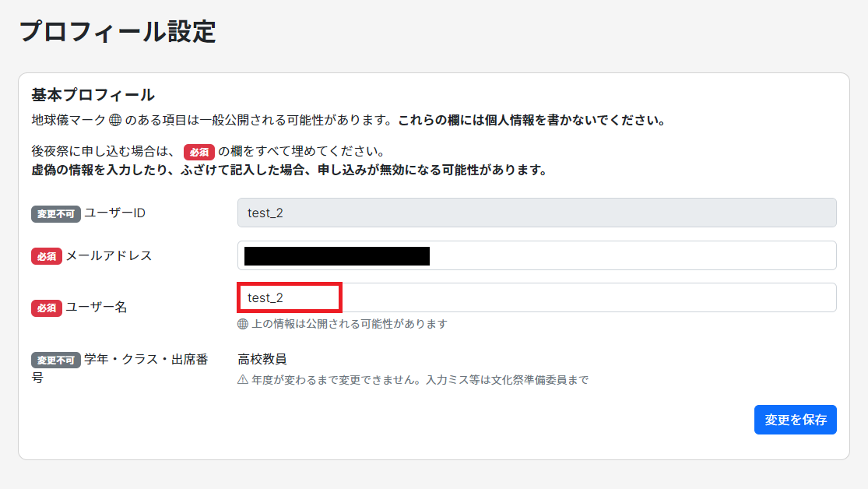The width and height of the screenshot is (868, 489).
Task: Click the 必須 badge in the 後夜祭 instruction line
Action: (x=199, y=152)
